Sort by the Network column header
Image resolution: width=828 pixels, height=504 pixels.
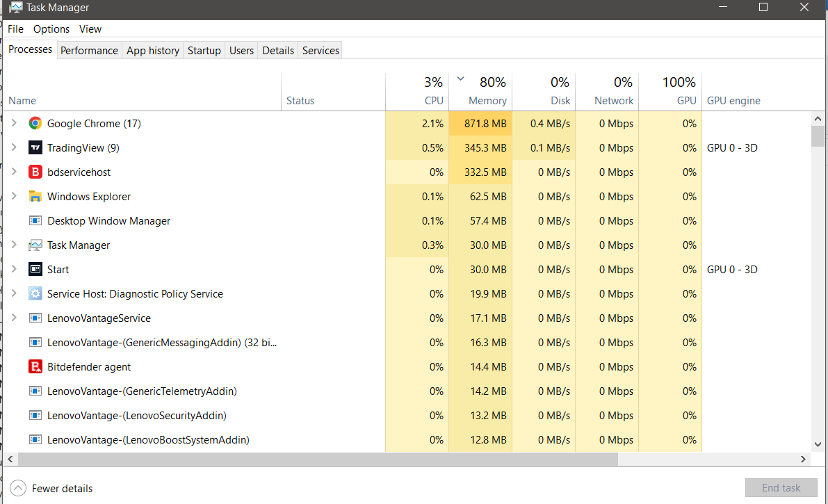[x=608, y=92]
